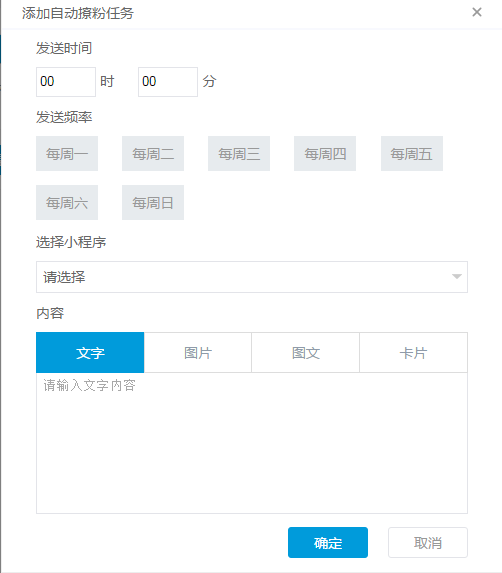Select 每周四 as a send day
502x573 pixels.
point(325,153)
